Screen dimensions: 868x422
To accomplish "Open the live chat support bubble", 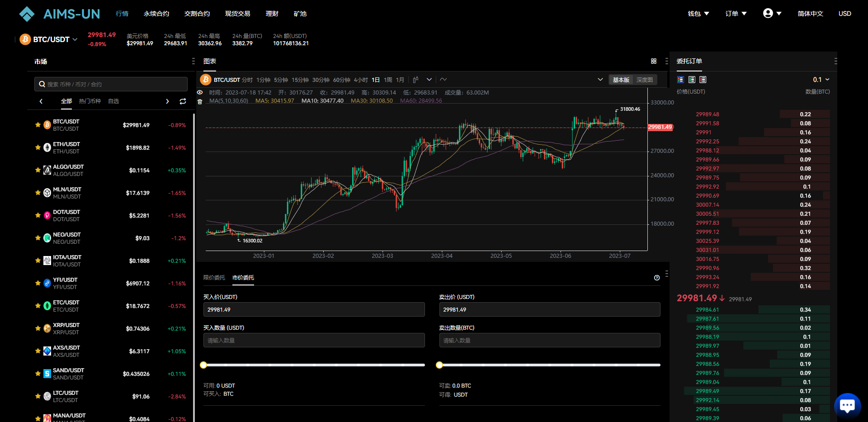I will 847,405.
